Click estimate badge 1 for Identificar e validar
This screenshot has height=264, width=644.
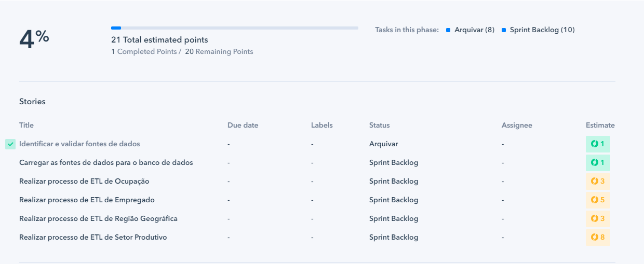pyautogui.click(x=598, y=144)
